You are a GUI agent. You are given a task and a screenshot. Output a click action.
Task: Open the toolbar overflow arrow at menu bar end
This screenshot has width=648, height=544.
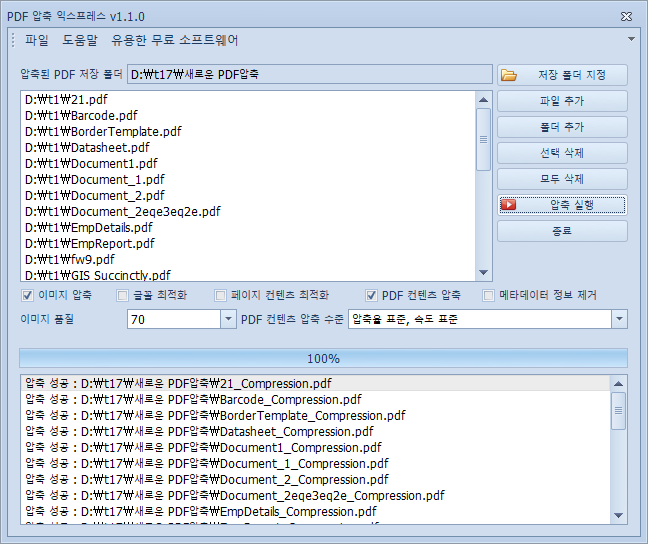tap(631, 39)
